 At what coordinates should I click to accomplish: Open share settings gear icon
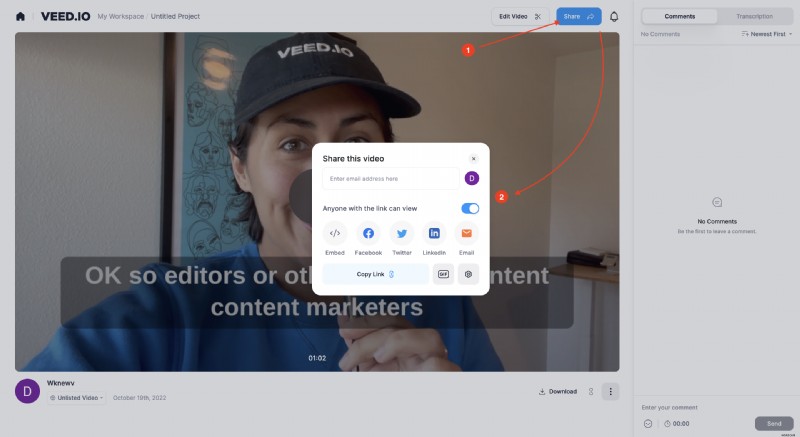coord(468,274)
